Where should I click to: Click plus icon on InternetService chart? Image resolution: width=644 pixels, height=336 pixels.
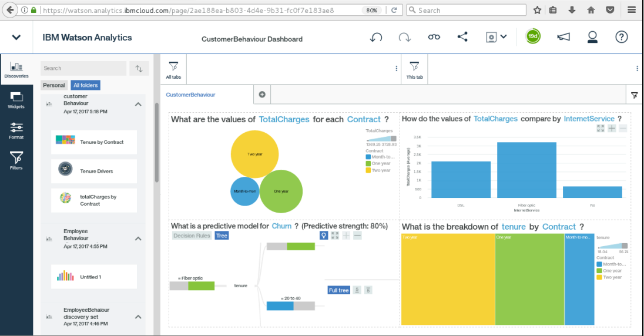612,129
